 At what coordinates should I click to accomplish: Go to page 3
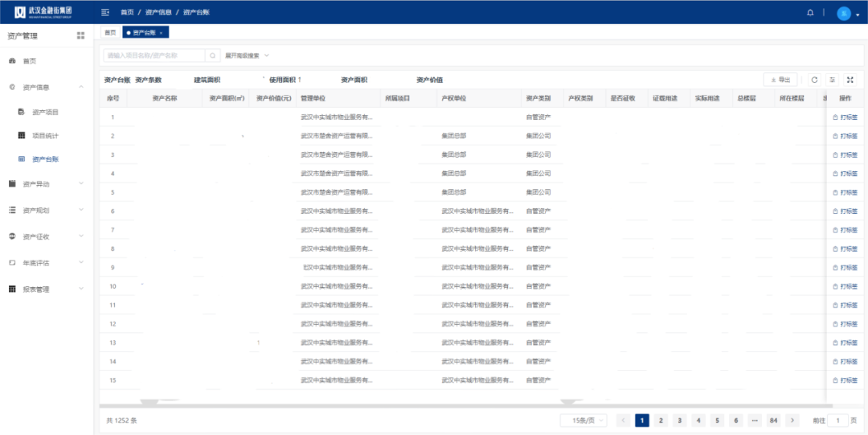coord(679,421)
